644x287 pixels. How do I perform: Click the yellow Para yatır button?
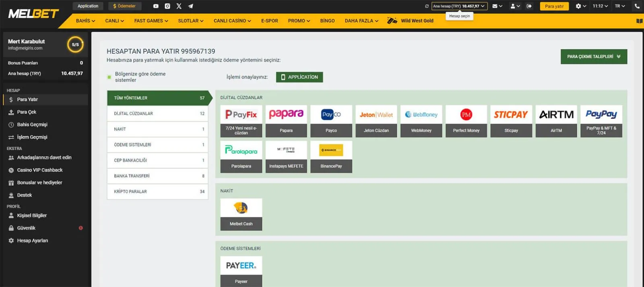[x=554, y=6]
